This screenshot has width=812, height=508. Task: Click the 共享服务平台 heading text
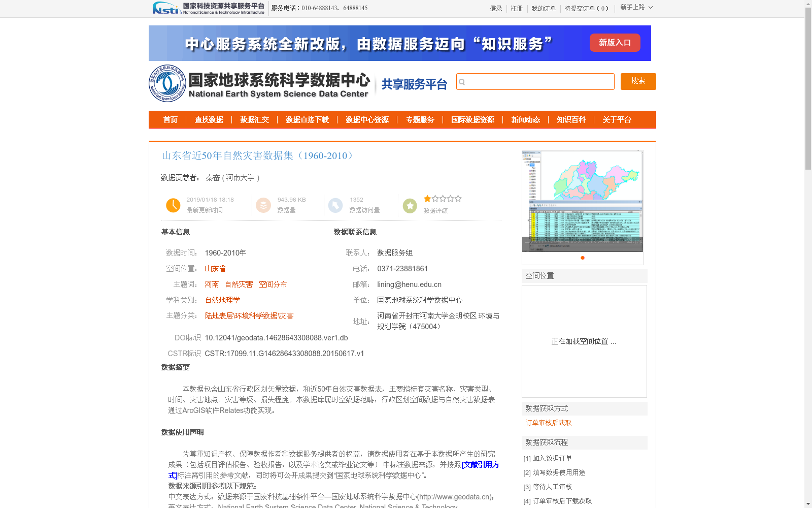click(x=414, y=84)
